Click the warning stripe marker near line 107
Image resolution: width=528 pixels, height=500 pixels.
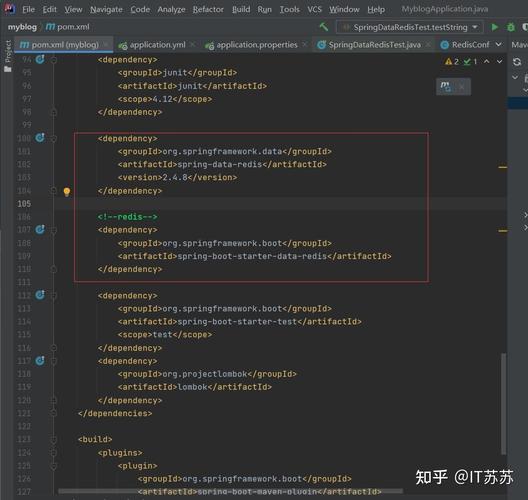click(x=502, y=231)
